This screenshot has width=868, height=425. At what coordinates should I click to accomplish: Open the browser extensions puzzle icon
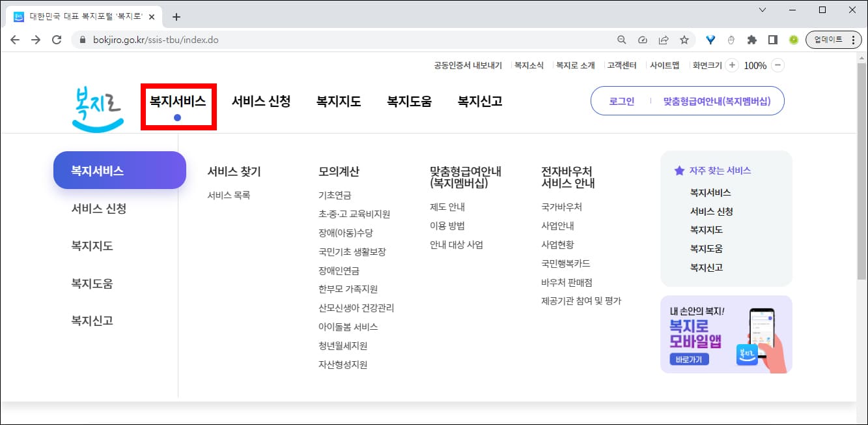(751, 39)
